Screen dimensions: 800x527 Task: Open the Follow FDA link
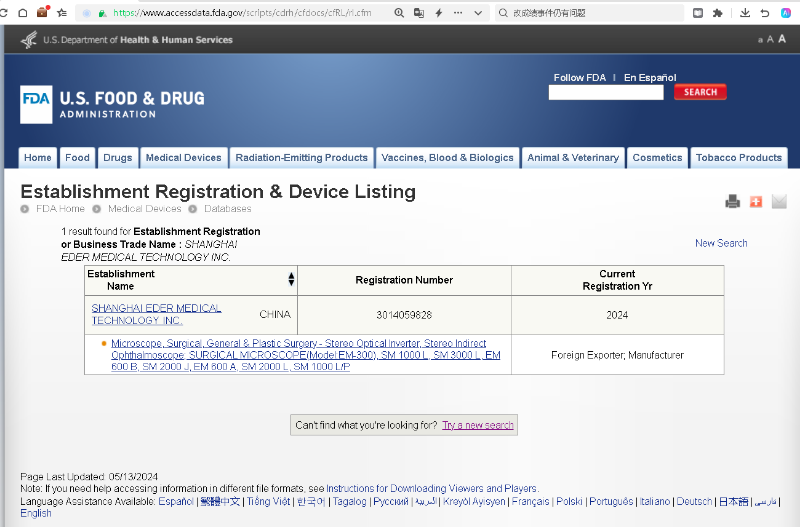pyautogui.click(x=580, y=78)
